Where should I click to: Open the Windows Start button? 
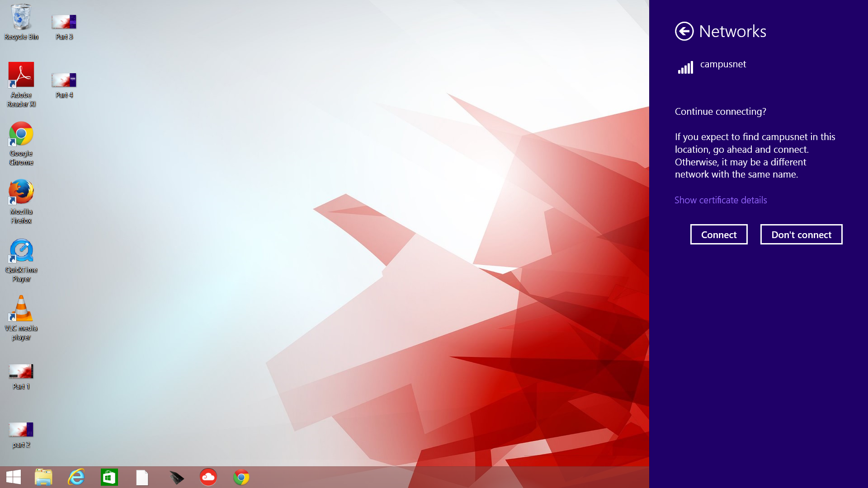tap(14, 477)
